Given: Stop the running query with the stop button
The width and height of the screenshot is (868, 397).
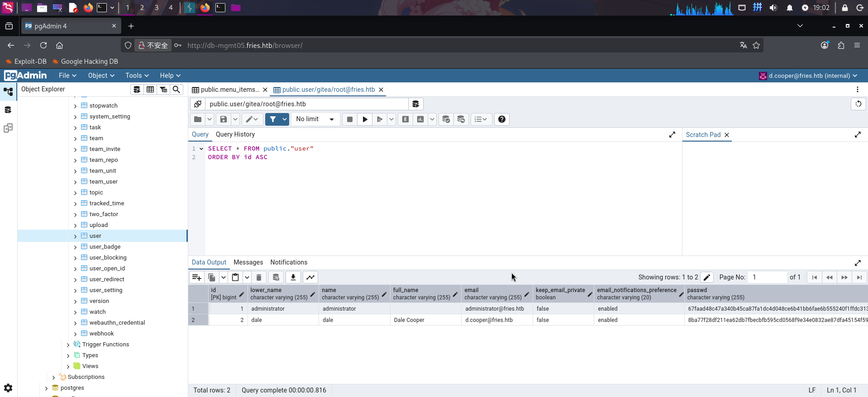Looking at the screenshot, I should point(350,119).
